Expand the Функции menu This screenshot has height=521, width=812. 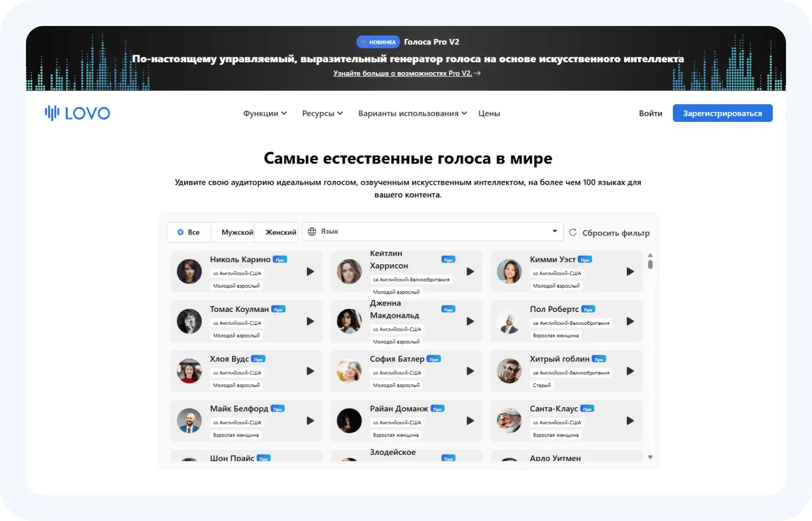265,114
